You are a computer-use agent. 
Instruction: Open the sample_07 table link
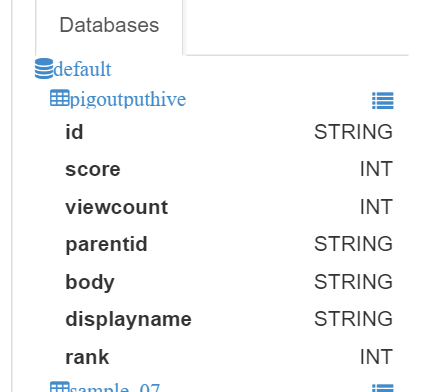point(115,388)
